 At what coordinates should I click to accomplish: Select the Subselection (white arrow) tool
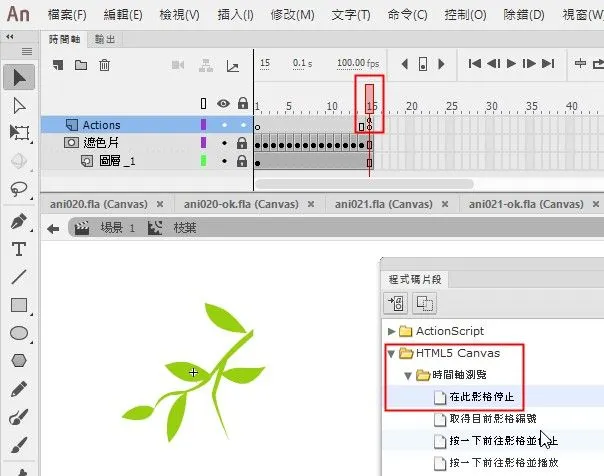(19, 106)
